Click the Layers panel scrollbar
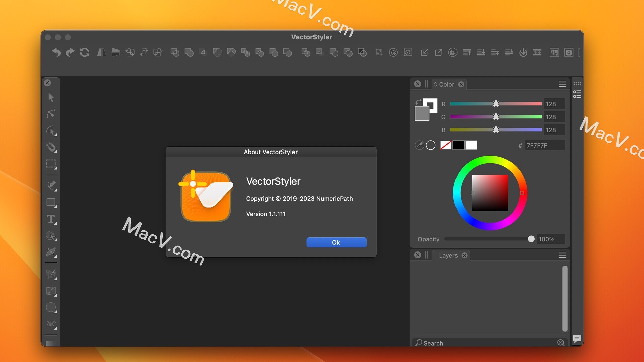Screen dimensions: 644x362 pos(565,299)
